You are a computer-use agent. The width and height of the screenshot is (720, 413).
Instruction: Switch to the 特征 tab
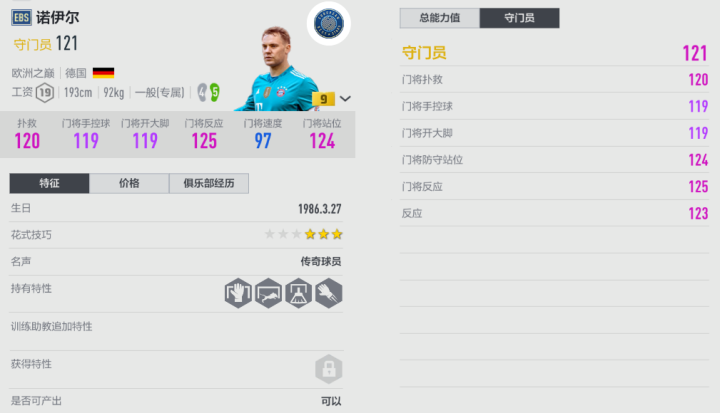[x=49, y=183]
